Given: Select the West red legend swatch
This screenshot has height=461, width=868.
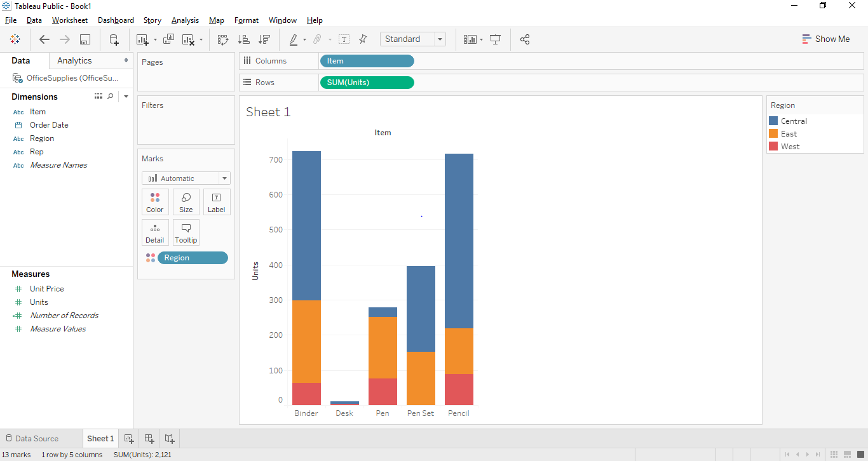Looking at the screenshot, I should click(773, 146).
